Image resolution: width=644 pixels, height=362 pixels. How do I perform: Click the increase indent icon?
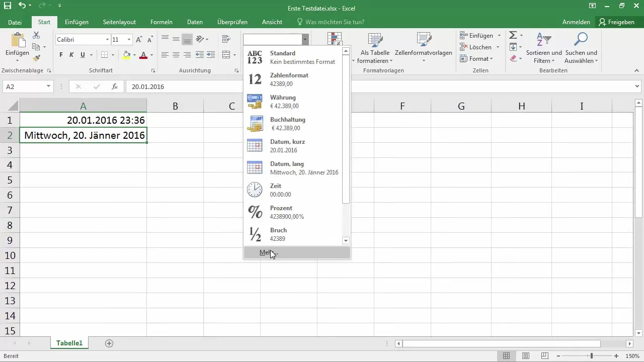[x=210, y=55]
